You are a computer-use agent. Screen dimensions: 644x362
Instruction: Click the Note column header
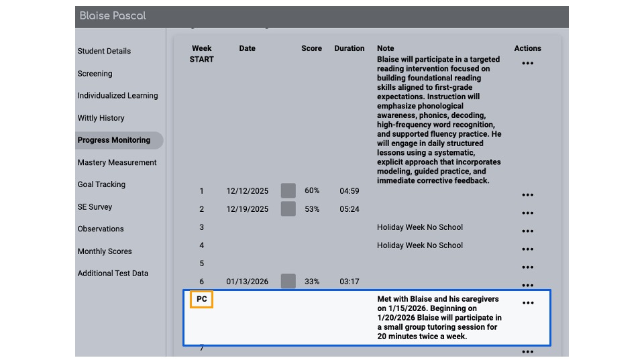coord(385,48)
